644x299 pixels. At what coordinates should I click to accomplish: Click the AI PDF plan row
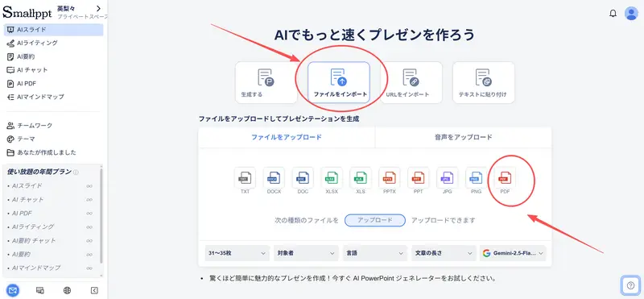point(50,213)
